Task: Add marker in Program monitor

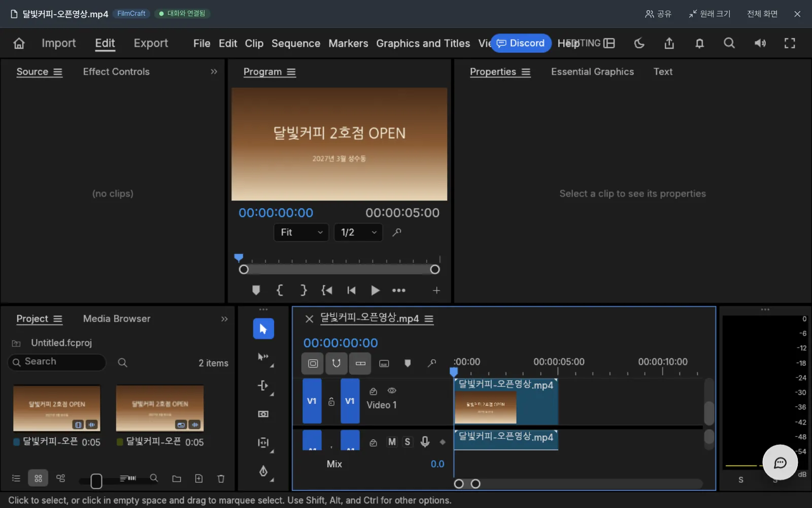Action: coord(256,290)
